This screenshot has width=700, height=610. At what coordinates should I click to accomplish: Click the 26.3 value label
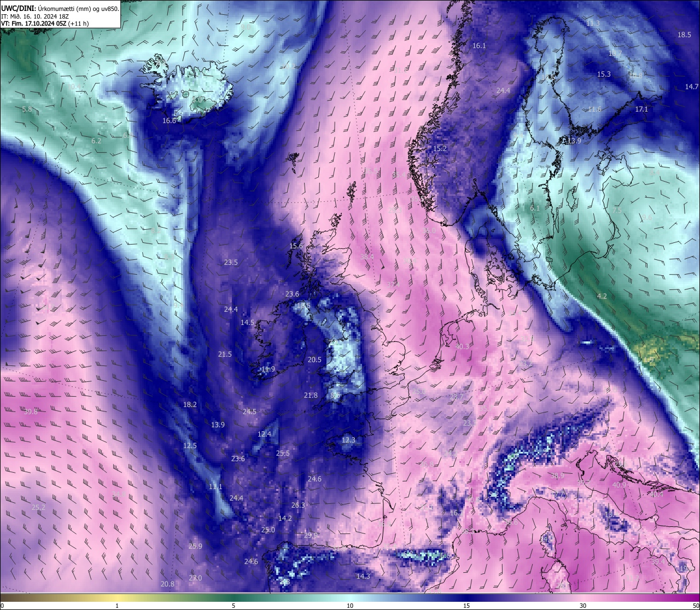tap(298, 505)
